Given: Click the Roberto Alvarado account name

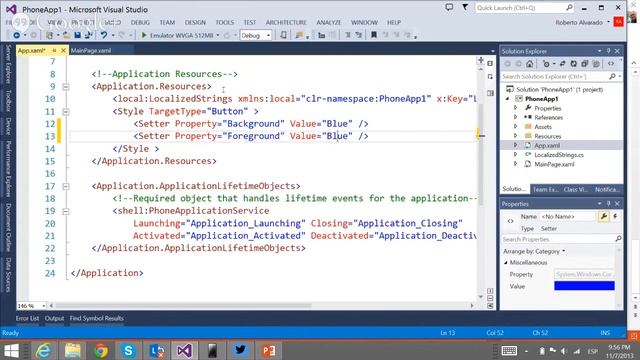Looking at the screenshot, I should [579, 22].
